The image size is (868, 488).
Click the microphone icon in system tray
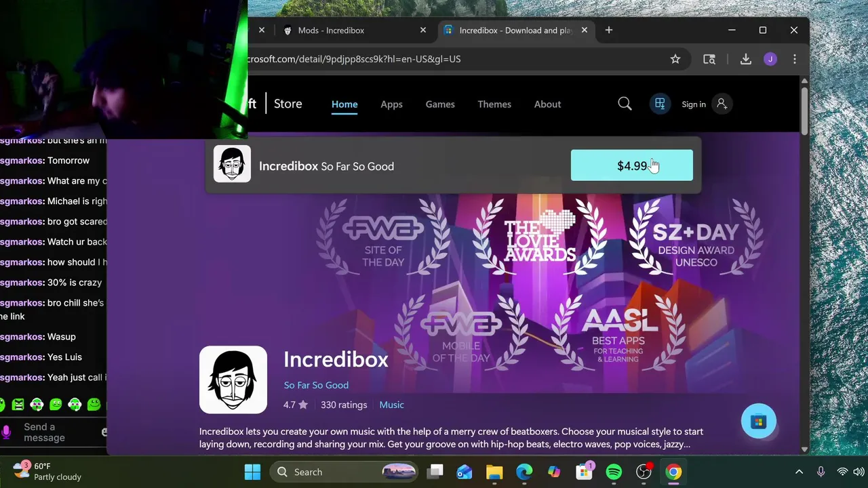coord(821,472)
